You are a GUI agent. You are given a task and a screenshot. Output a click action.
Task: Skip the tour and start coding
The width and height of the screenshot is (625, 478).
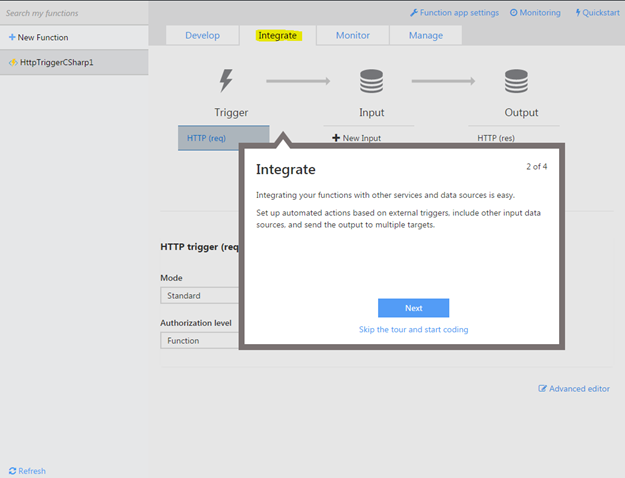[413, 329]
